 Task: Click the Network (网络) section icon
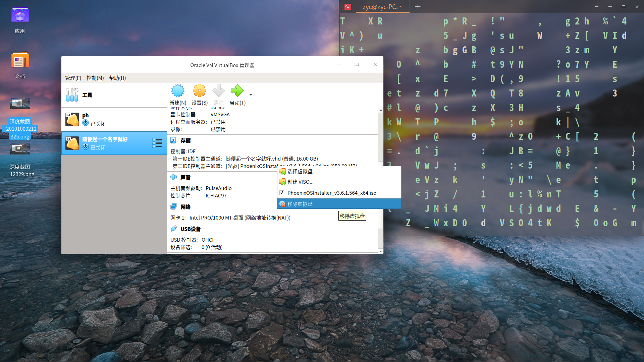pos(173,206)
